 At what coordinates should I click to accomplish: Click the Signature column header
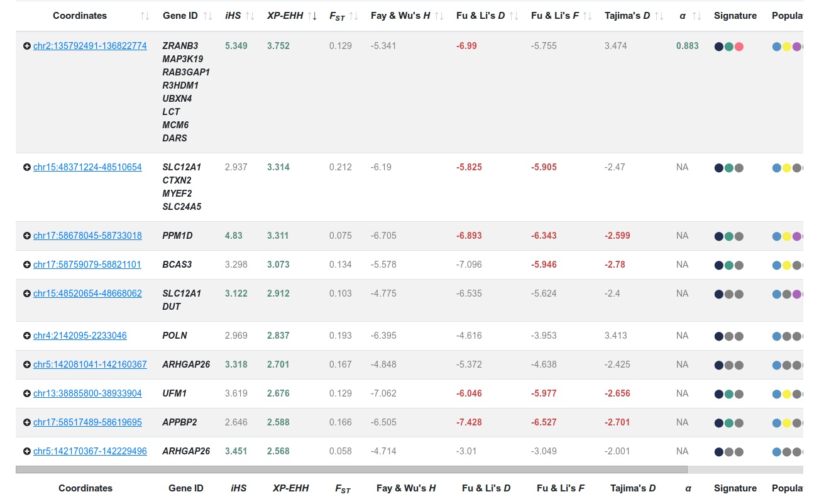tap(735, 16)
